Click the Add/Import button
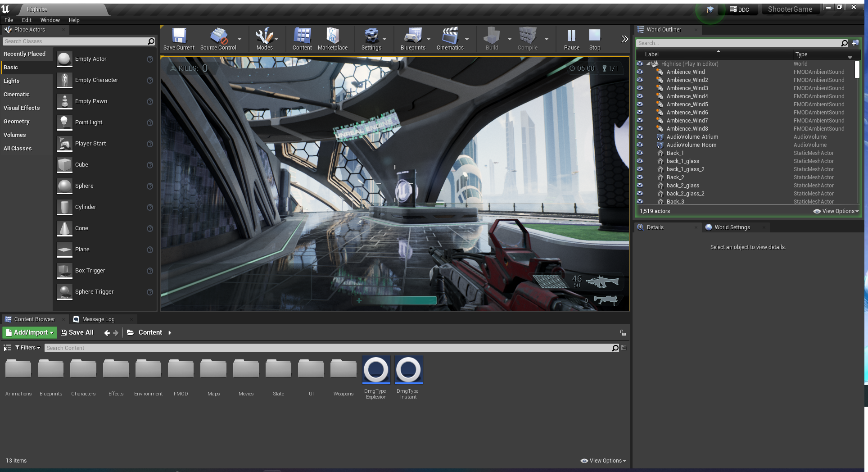 (30, 332)
